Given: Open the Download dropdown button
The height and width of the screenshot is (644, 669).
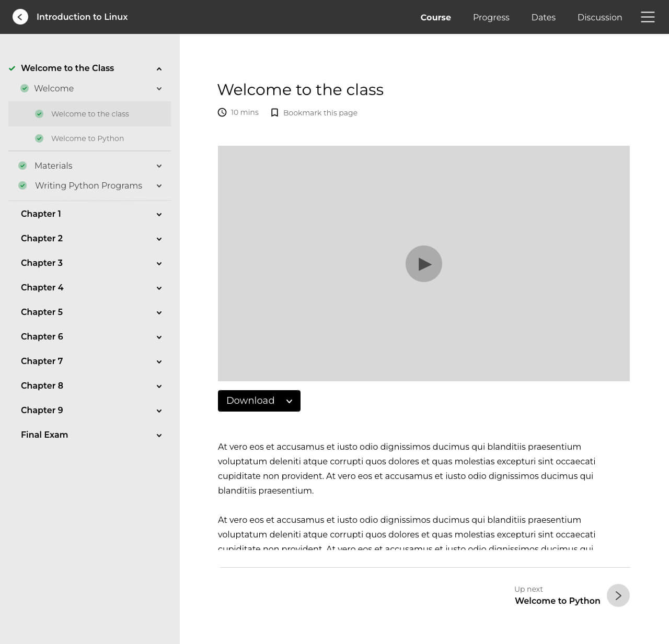Looking at the screenshot, I should 259,401.
